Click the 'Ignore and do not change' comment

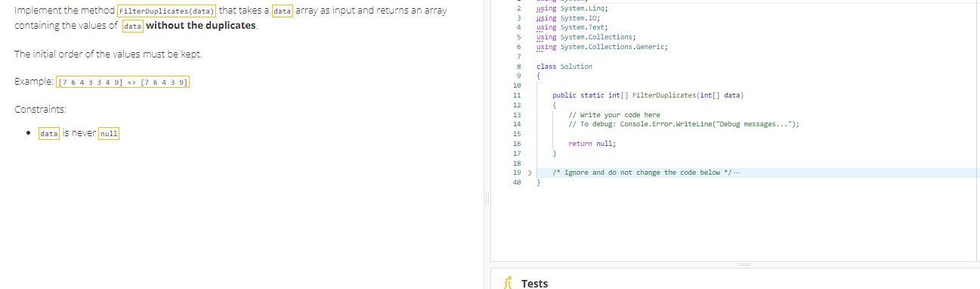click(641, 172)
